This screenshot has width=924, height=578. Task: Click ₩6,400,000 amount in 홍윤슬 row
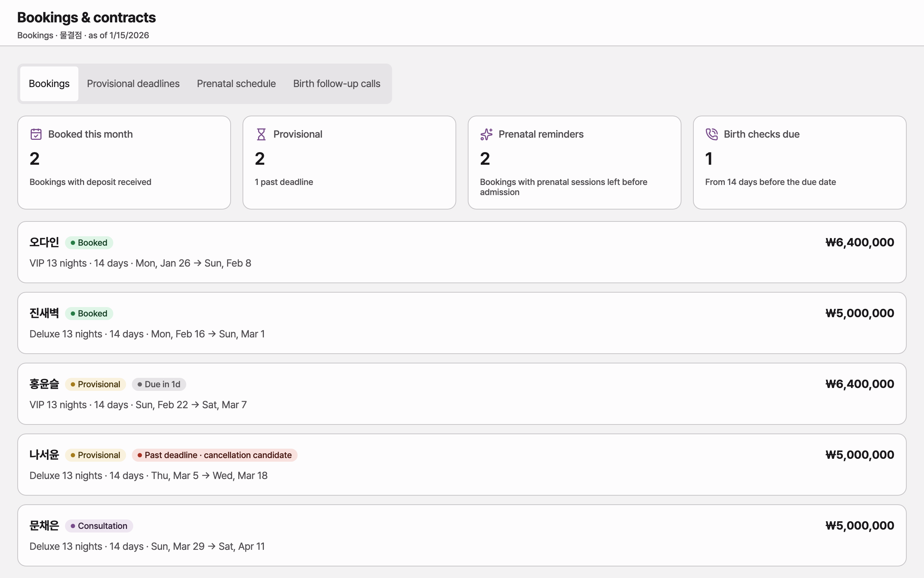860,384
